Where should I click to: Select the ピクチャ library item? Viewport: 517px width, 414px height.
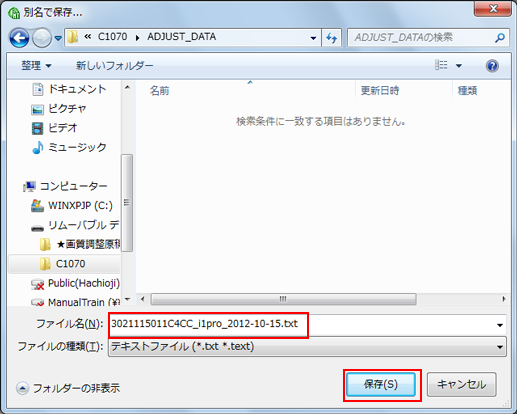click(x=59, y=109)
